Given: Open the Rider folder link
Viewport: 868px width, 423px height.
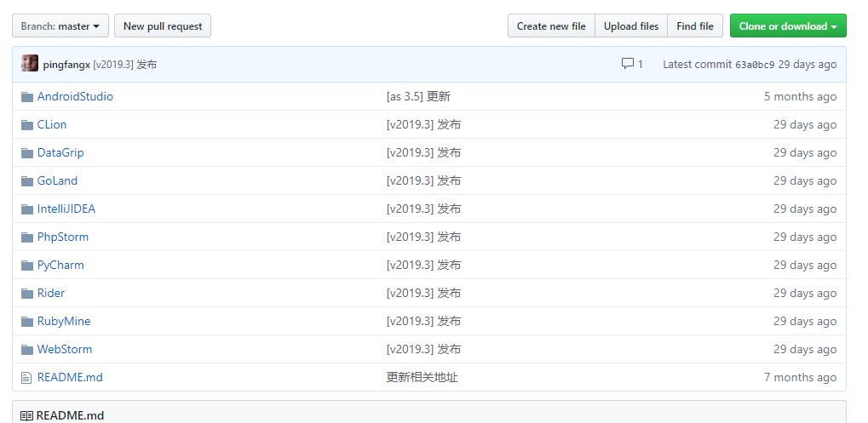Looking at the screenshot, I should tap(51, 293).
